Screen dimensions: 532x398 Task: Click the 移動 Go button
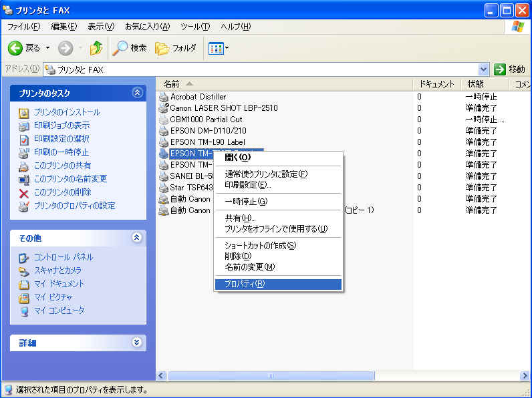510,70
